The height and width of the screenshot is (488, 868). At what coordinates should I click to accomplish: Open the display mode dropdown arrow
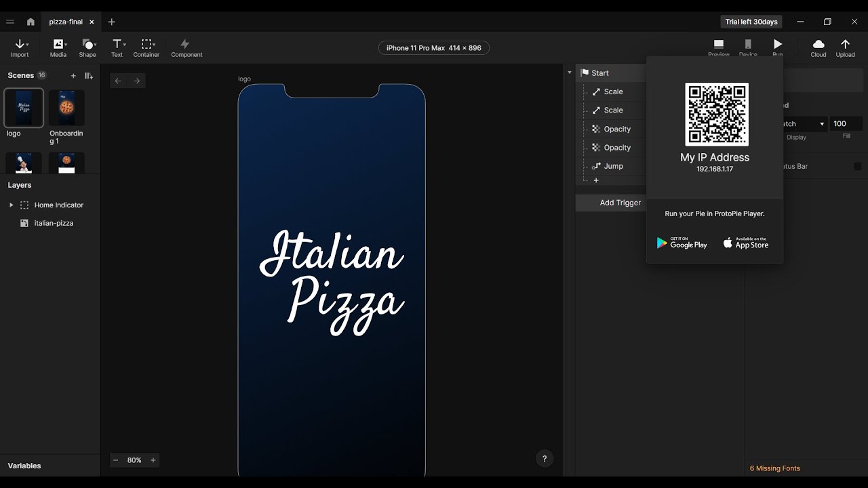point(822,124)
